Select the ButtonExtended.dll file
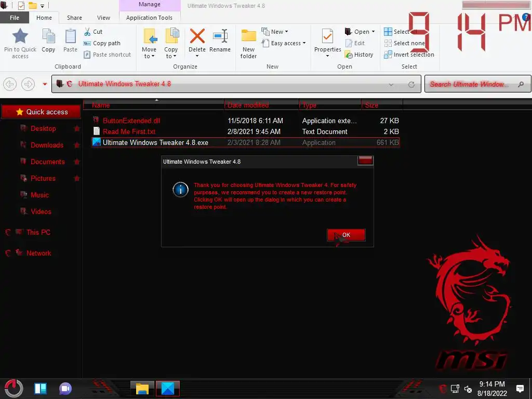Image resolution: width=532 pixels, height=399 pixels. point(131,121)
